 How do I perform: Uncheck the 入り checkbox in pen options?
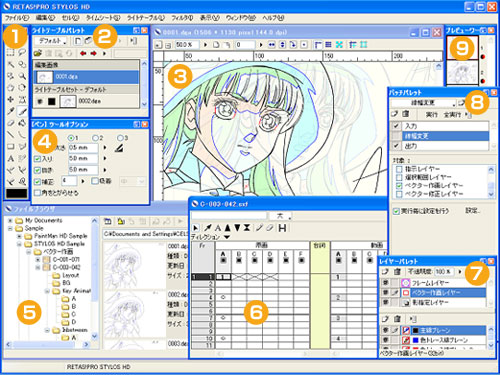37,159
